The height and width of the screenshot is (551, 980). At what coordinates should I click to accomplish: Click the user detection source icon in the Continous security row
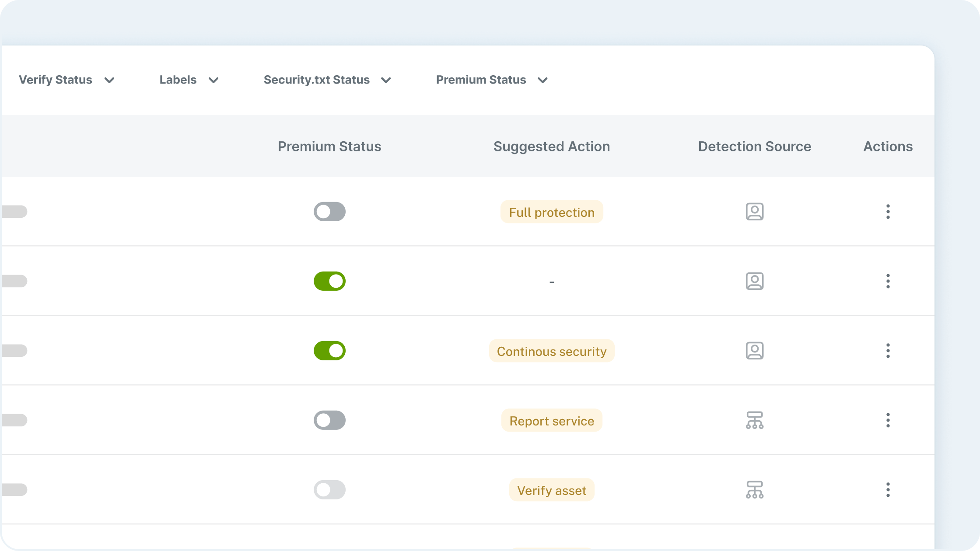coord(754,351)
